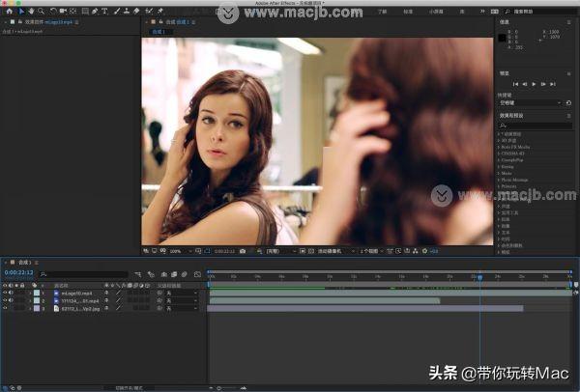Select the Camera tool
Screen dimensions: 580x392
click(63, 12)
